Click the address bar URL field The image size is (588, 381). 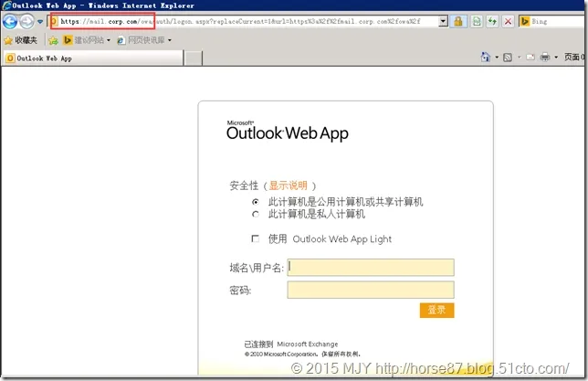click(x=244, y=21)
